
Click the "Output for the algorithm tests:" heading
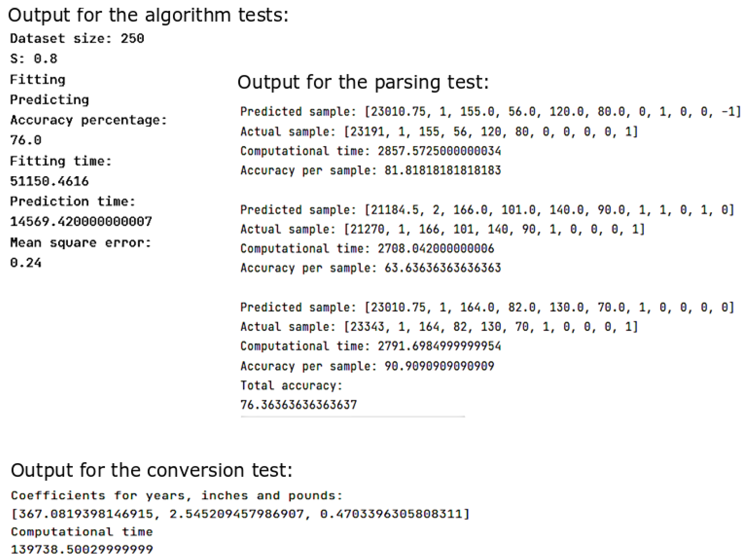point(148,16)
